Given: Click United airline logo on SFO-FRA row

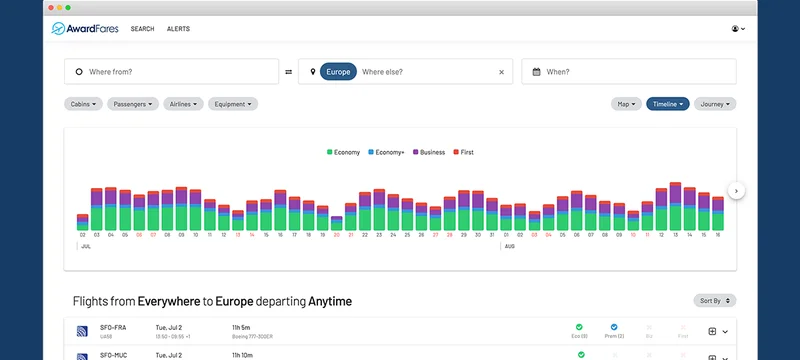Looking at the screenshot, I should tap(82, 331).
